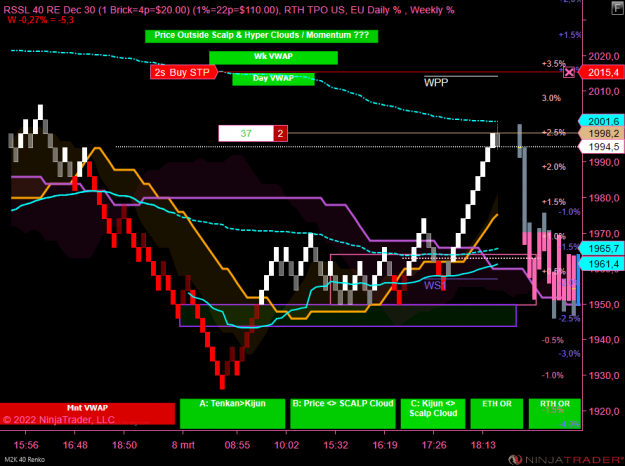625x466 pixels.
Task: Click the WPP pivot label
Action: pyautogui.click(x=436, y=83)
